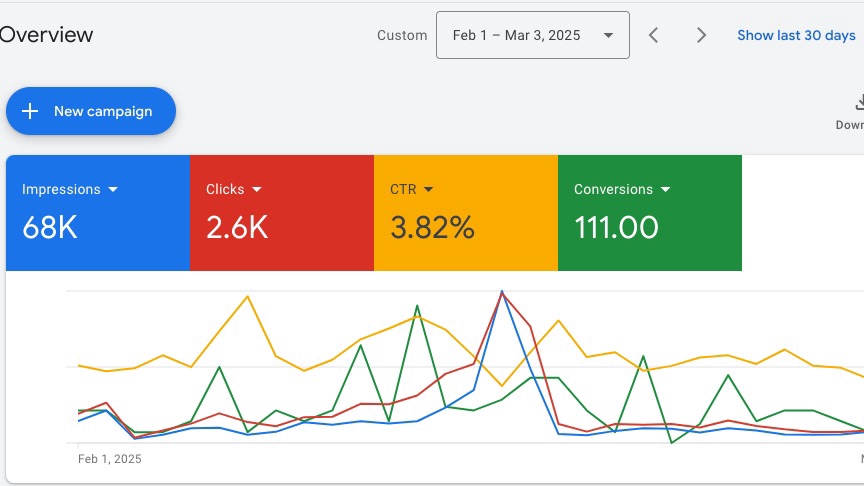Select the blue 68K Impressions value
864x486 pixels.
click(50, 228)
